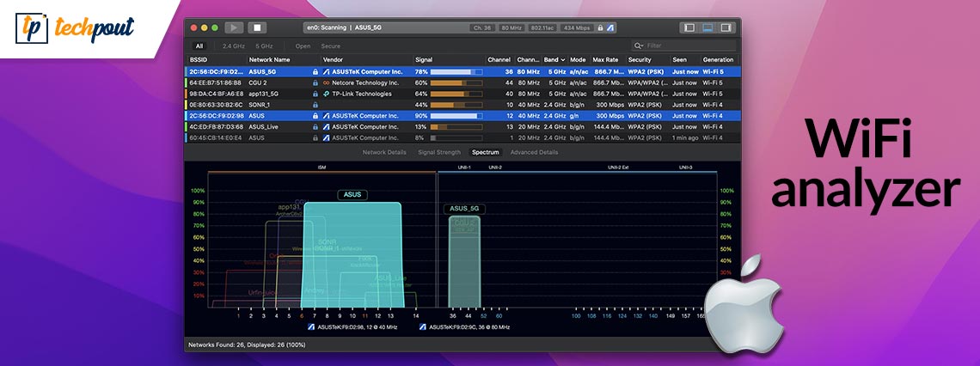Click the ASUS logo in the toolbar status

click(610, 28)
